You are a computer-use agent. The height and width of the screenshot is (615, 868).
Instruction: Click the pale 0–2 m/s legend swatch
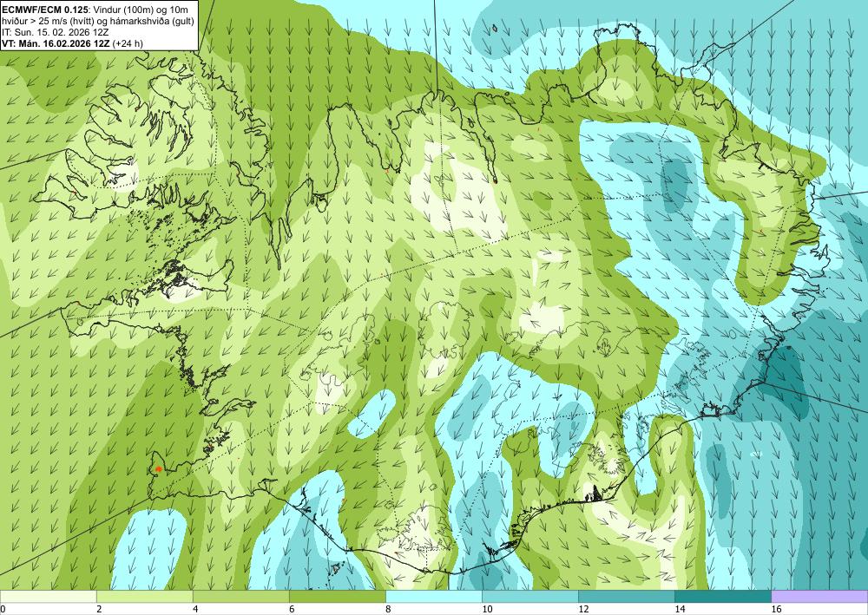48,596
